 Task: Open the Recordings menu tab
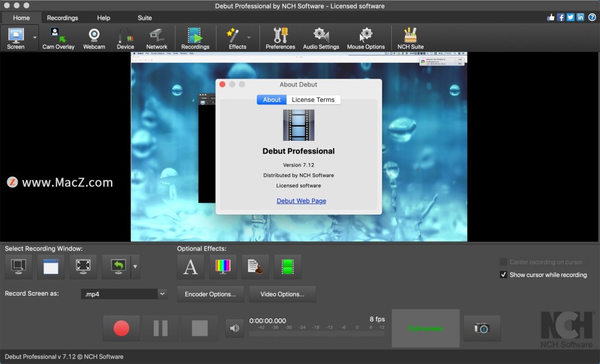62,18
